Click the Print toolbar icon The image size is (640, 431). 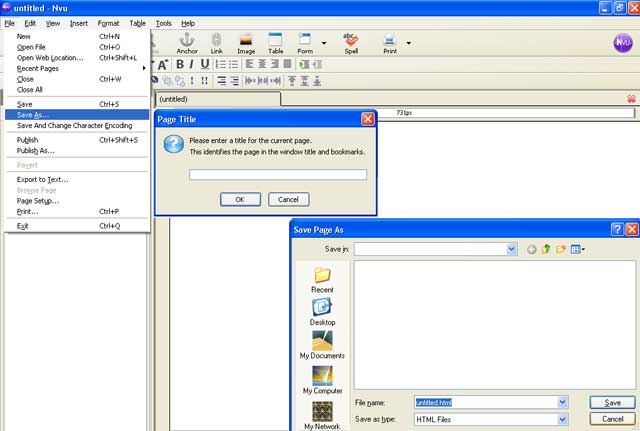pyautogui.click(x=390, y=43)
